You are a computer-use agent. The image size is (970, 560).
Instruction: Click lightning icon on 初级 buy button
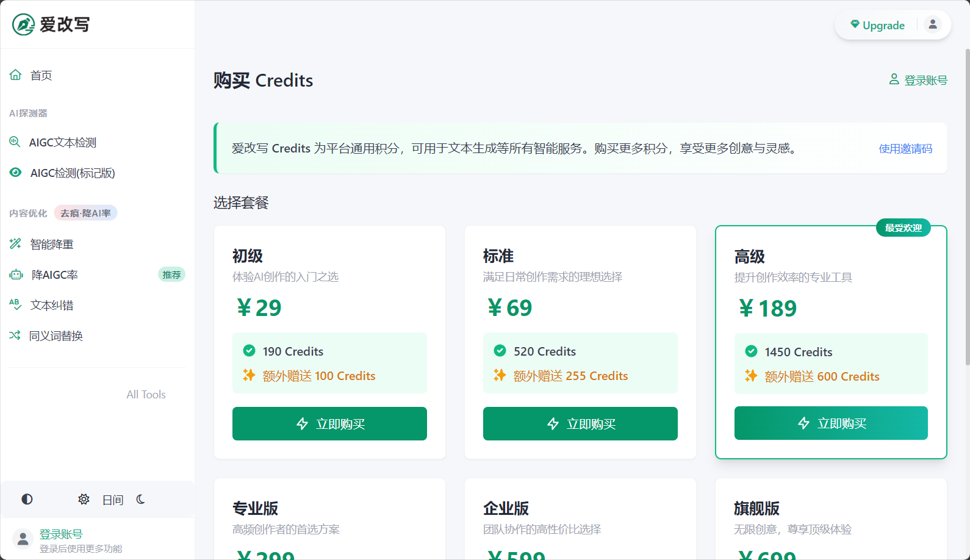[302, 423]
